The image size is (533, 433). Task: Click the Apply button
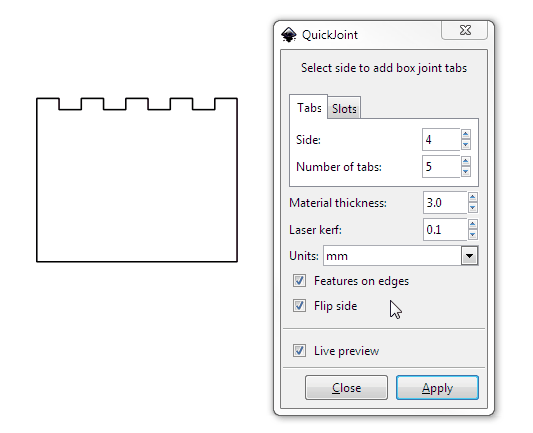click(437, 387)
